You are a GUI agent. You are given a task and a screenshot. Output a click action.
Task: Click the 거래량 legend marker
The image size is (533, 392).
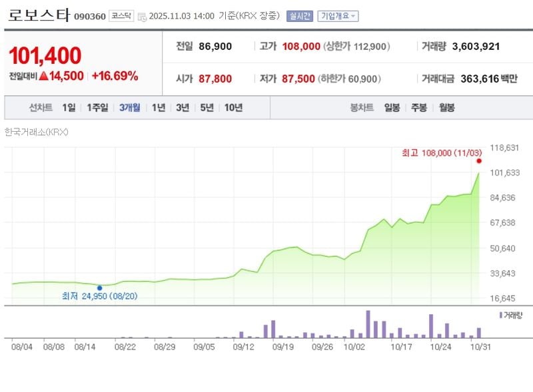coord(500,315)
